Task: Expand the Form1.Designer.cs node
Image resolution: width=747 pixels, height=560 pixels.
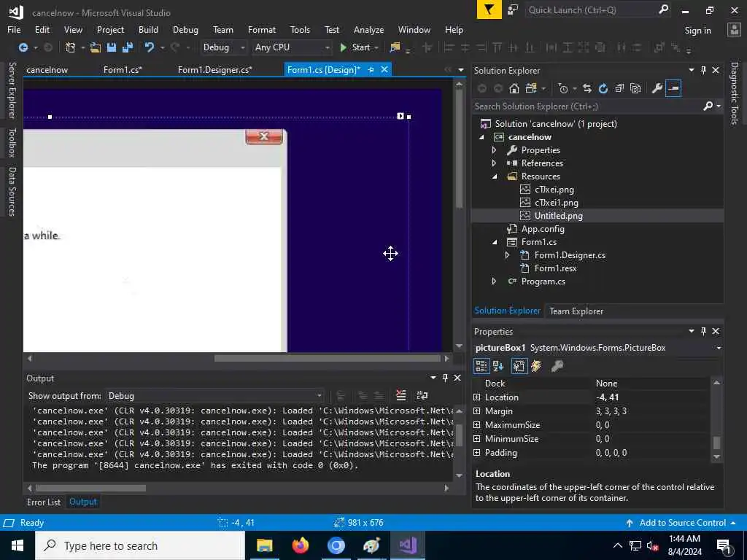Action: [x=508, y=255]
